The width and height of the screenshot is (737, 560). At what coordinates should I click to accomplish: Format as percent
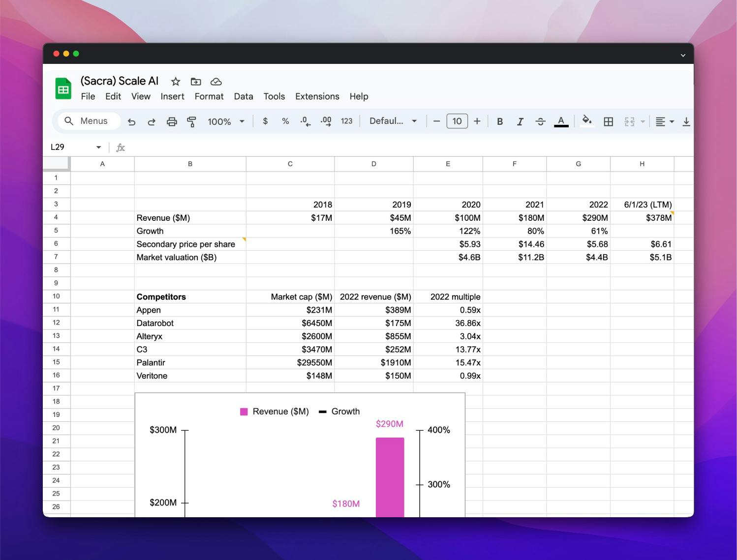click(285, 121)
